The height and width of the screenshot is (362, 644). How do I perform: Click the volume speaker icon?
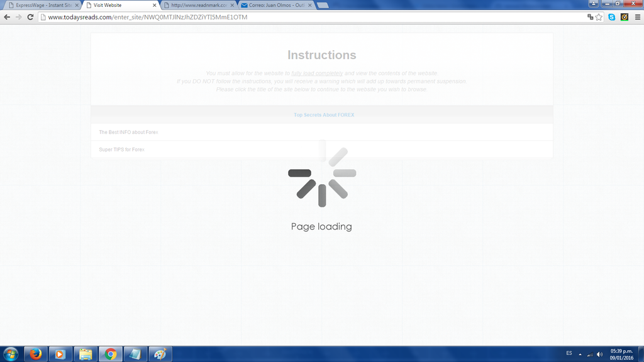[x=600, y=354]
